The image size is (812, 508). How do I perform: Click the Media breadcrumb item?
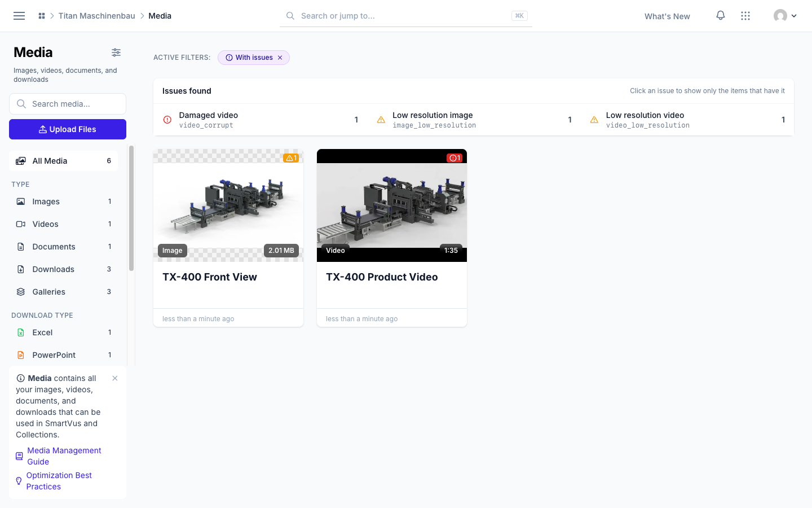[160, 16]
